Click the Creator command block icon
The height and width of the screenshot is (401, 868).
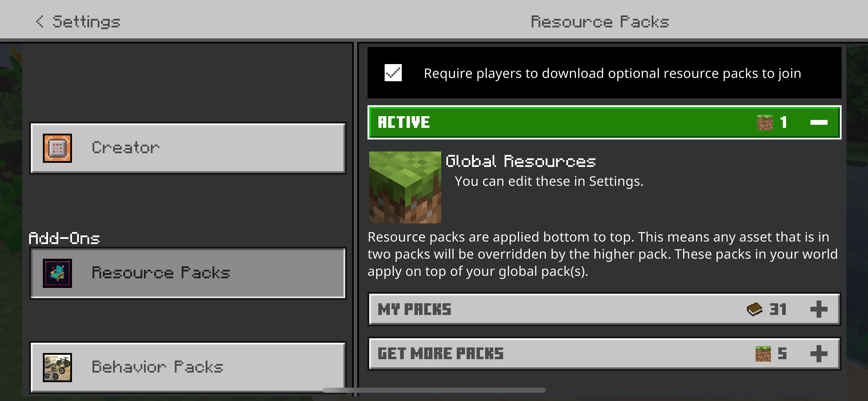(x=57, y=148)
